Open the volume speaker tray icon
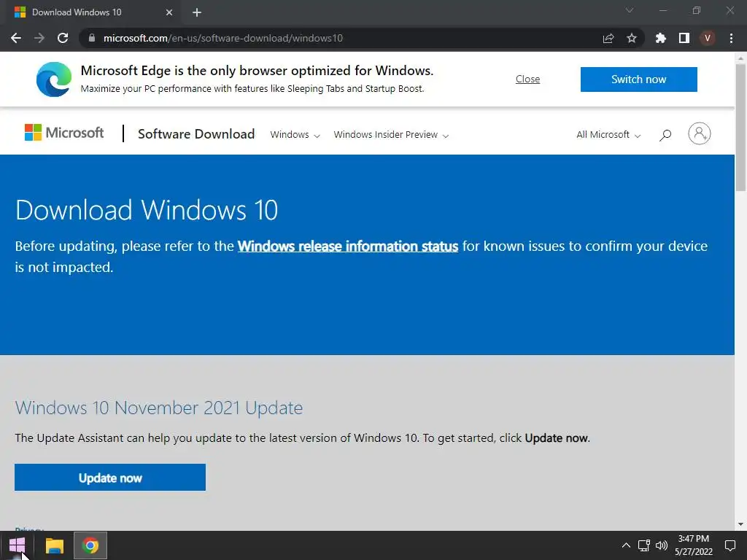 [661, 545]
